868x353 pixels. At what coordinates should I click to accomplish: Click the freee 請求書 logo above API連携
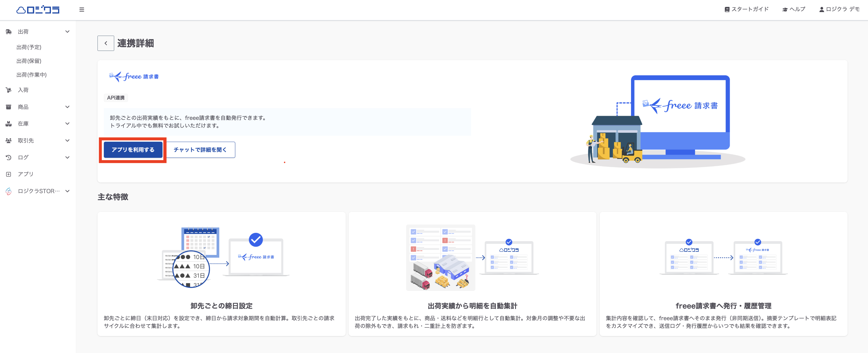click(x=134, y=76)
